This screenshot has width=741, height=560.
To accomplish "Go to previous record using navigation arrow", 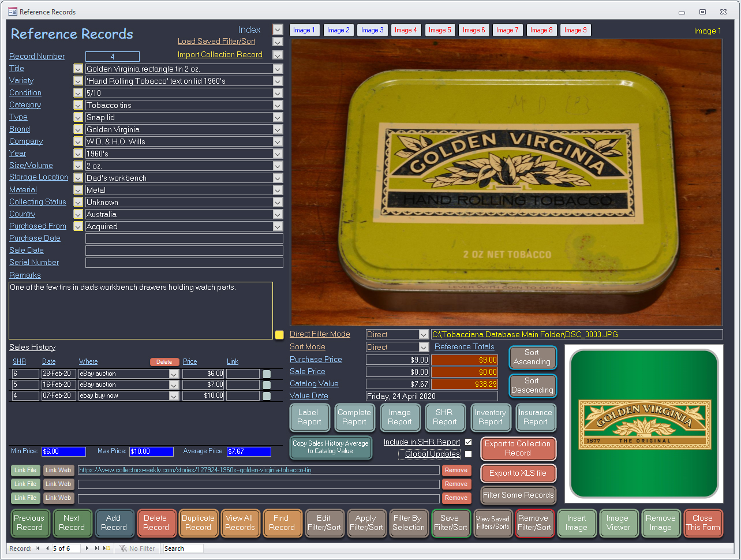I will click(47, 548).
